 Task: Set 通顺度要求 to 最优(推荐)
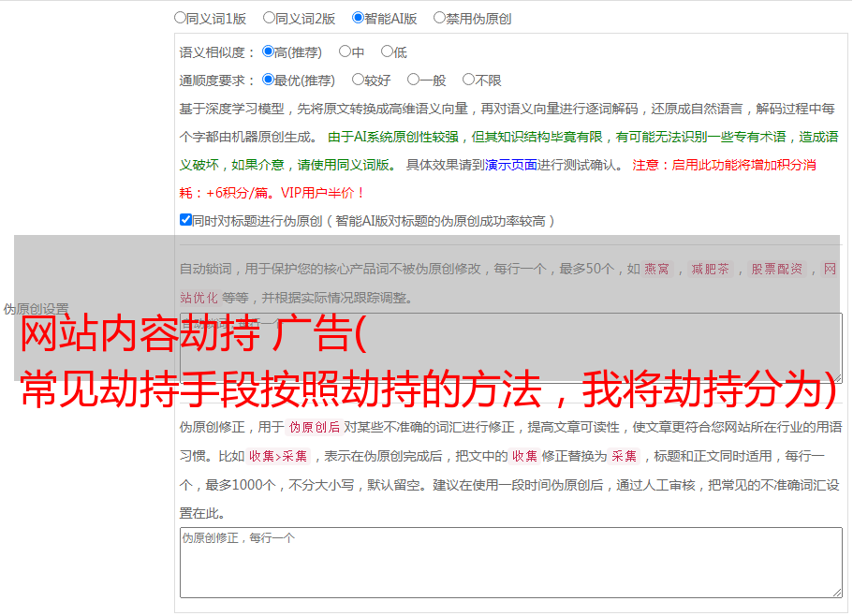click(268, 80)
